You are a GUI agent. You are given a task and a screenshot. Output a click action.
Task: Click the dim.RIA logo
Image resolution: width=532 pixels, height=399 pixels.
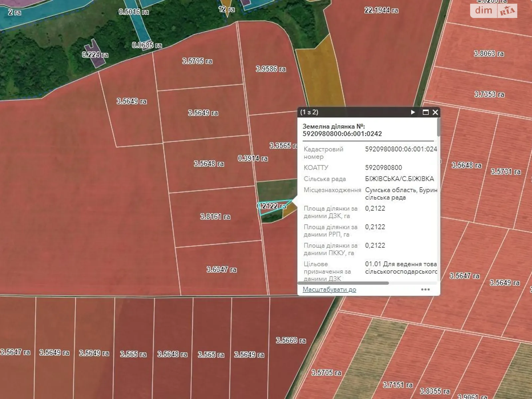click(493, 11)
